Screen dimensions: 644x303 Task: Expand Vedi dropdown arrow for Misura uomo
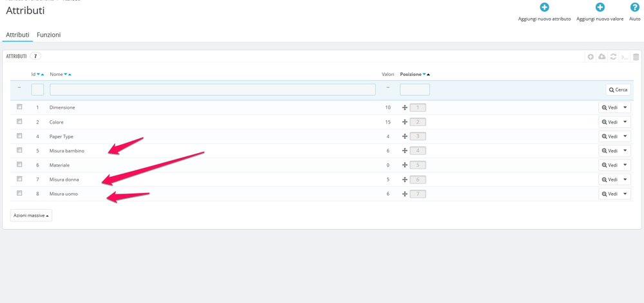[x=625, y=194]
